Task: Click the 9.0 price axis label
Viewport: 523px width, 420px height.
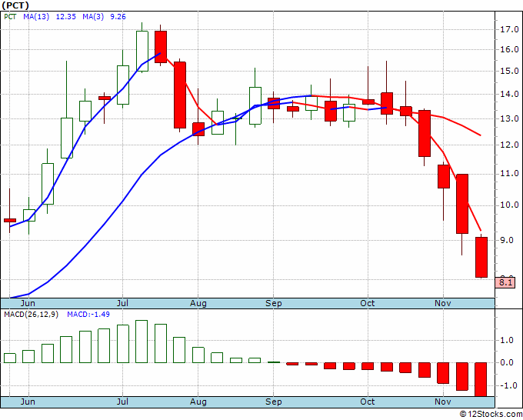Action: click(507, 240)
